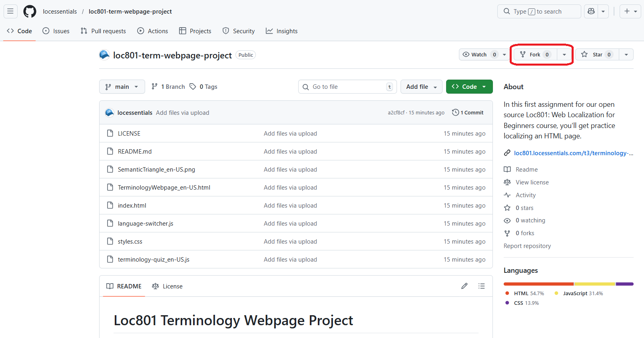
Task: Star this repository
Action: 597,54
